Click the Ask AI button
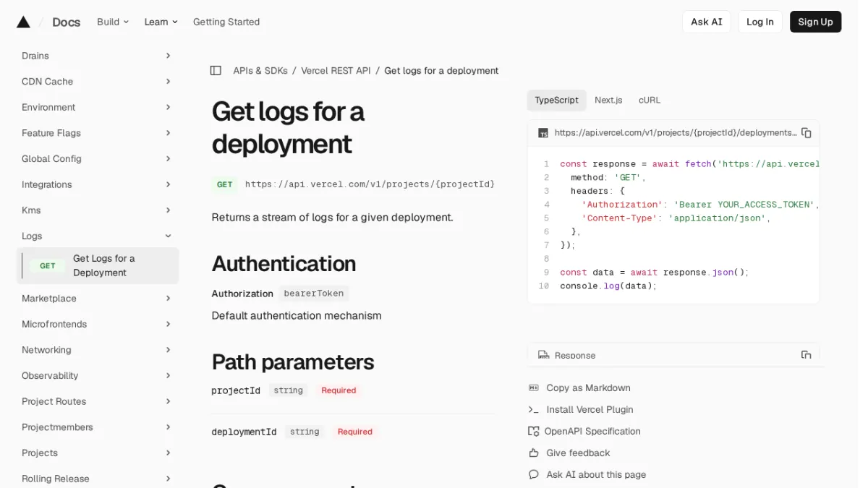This screenshot has height=488, width=868. [706, 22]
